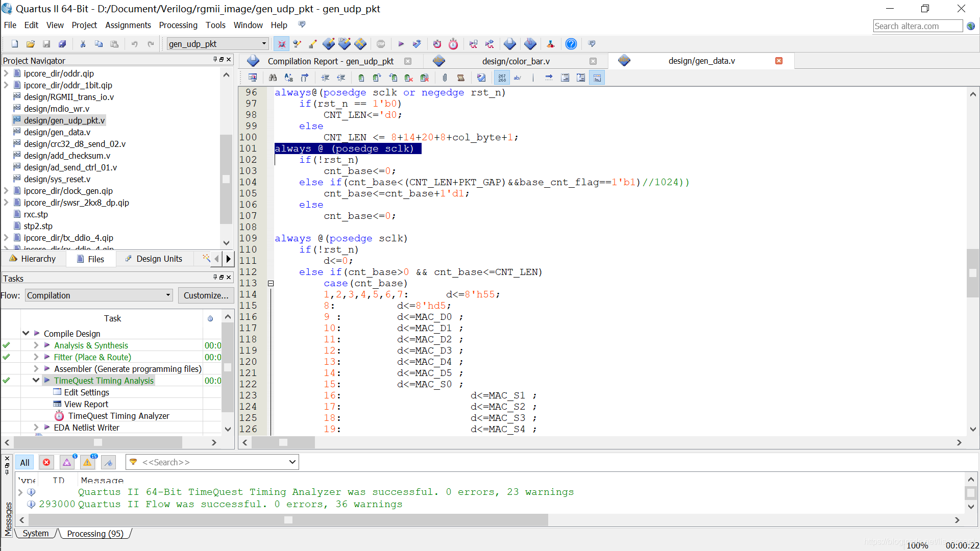Toggle the Critical Warning messages filter
980x551 pixels.
pyautogui.click(x=67, y=462)
